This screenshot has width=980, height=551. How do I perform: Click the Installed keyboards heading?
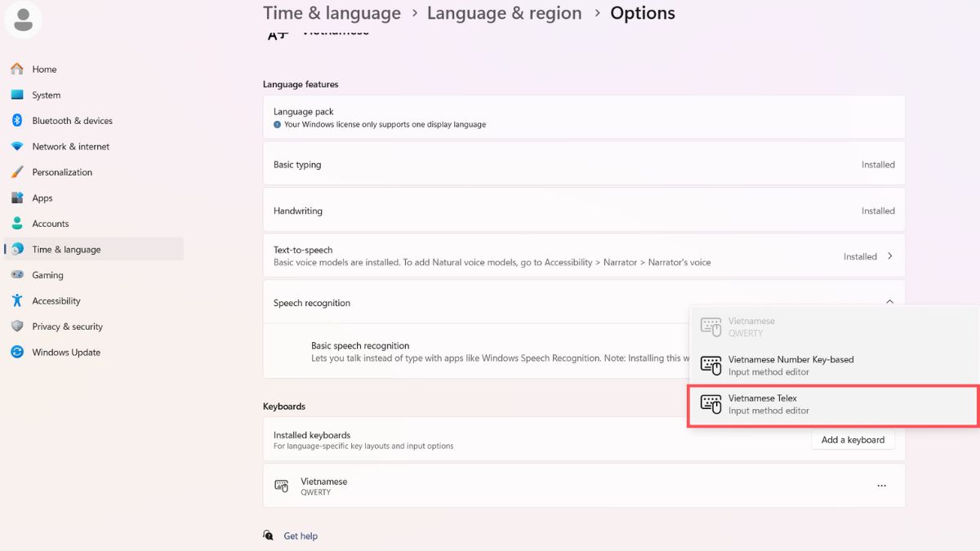(312, 435)
